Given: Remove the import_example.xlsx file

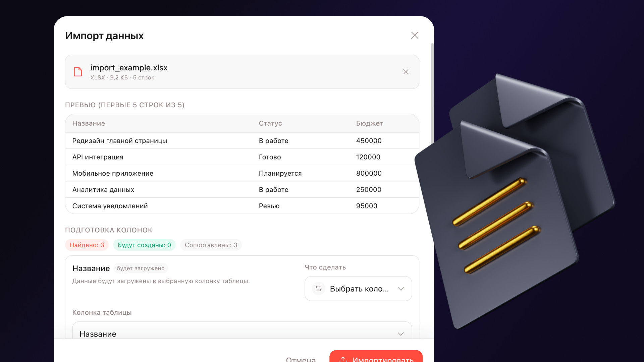Looking at the screenshot, I should (x=406, y=72).
